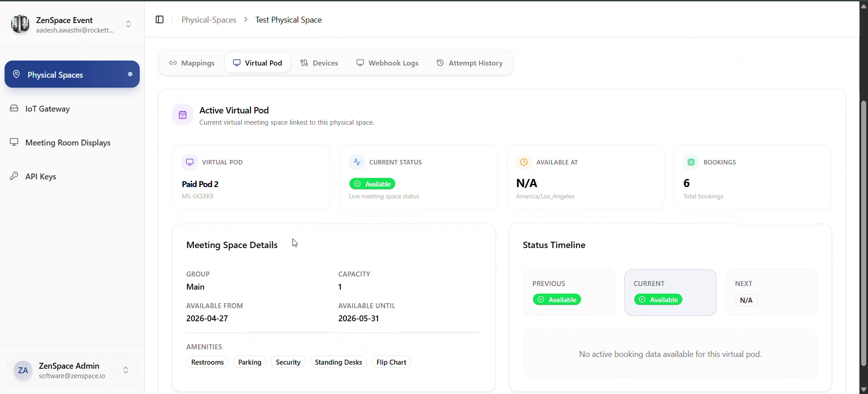Toggle the sidebar panel icon
Screen dimensions: 868x394
coord(160,19)
